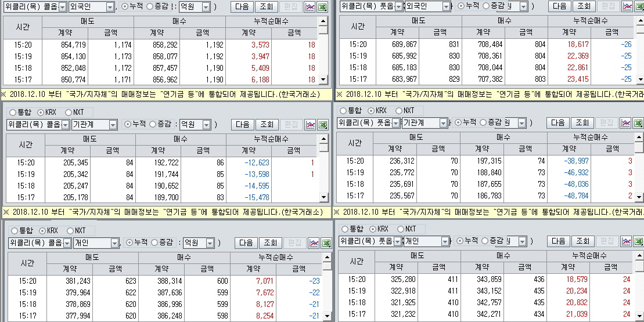The width and height of the screenshot is (644, 322).
Task: Open chart icon in 기관계 콜옵션 panel
Action: point(310,124)
